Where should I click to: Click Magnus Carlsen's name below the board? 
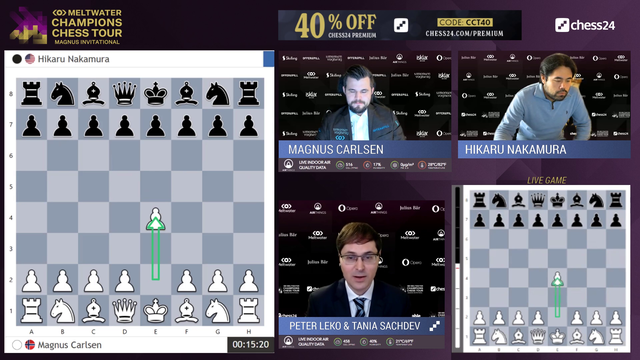point(70,345)
